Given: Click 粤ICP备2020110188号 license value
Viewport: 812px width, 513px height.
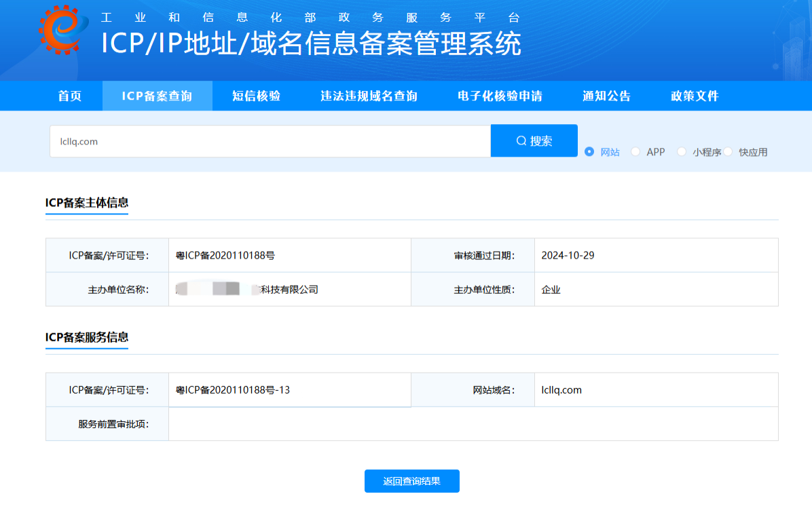Looking at the screenshot, I should click(225, 255).
